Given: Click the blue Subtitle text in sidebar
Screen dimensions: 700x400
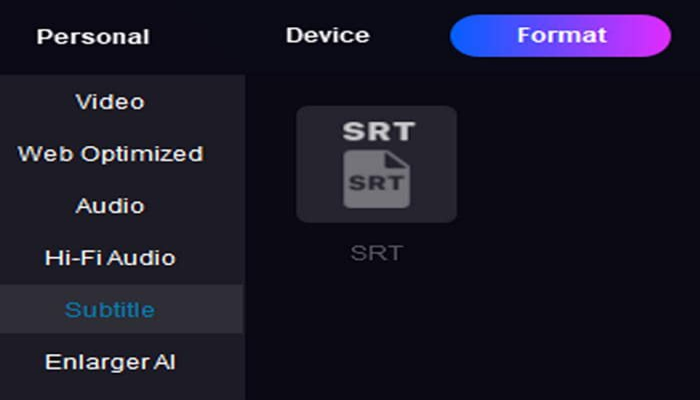Looking at the screenshot, I should tap(110, 309).
